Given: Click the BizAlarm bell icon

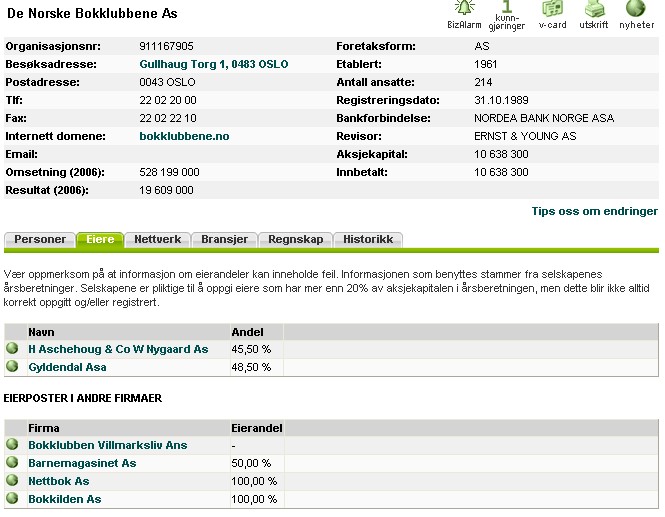Looking at the screenshot, I should pos(464,8).
